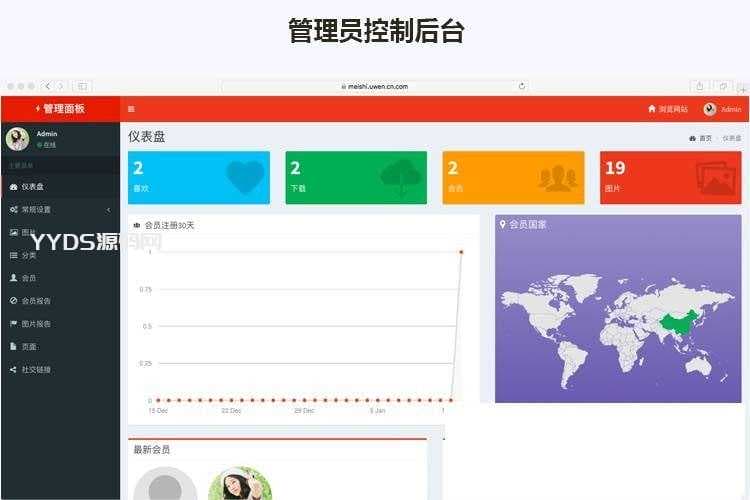
Task: Click the 分类 list icon in sidebar
Action: (x=13, y=255)
